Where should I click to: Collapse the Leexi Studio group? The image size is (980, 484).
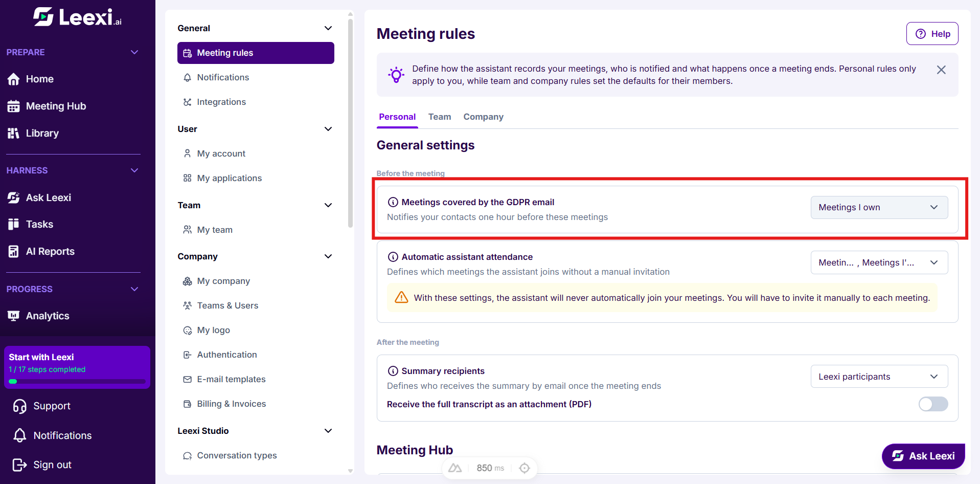coord(328,431)
